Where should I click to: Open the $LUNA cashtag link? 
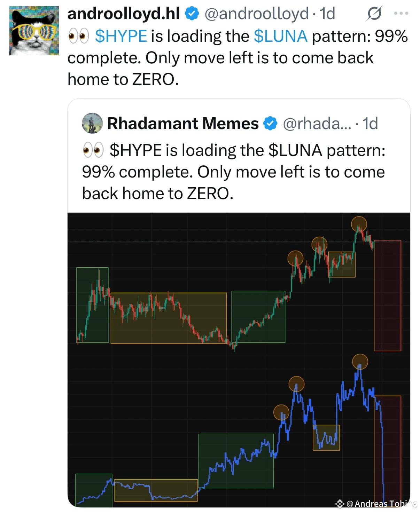pos(281,35)
